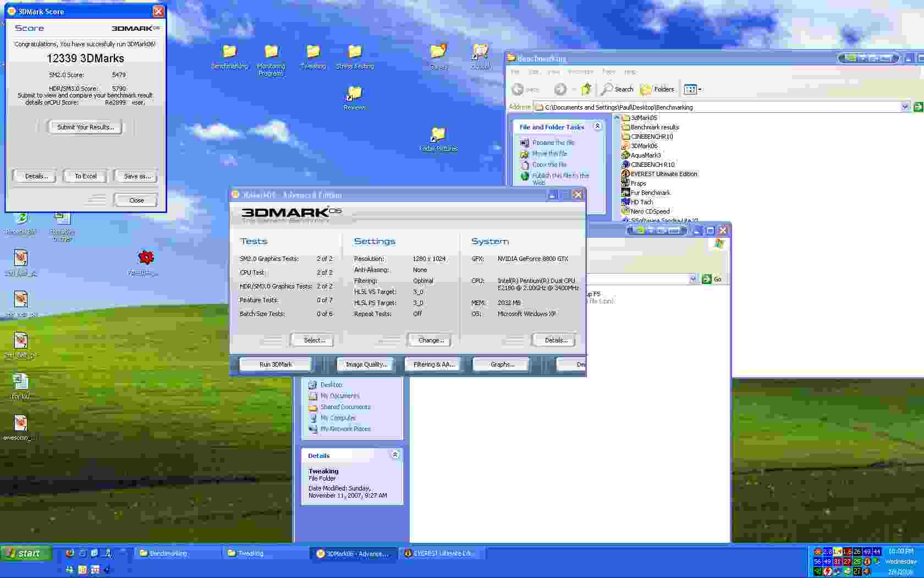Select the Benchmark results folder

click(x=650, y=127)
